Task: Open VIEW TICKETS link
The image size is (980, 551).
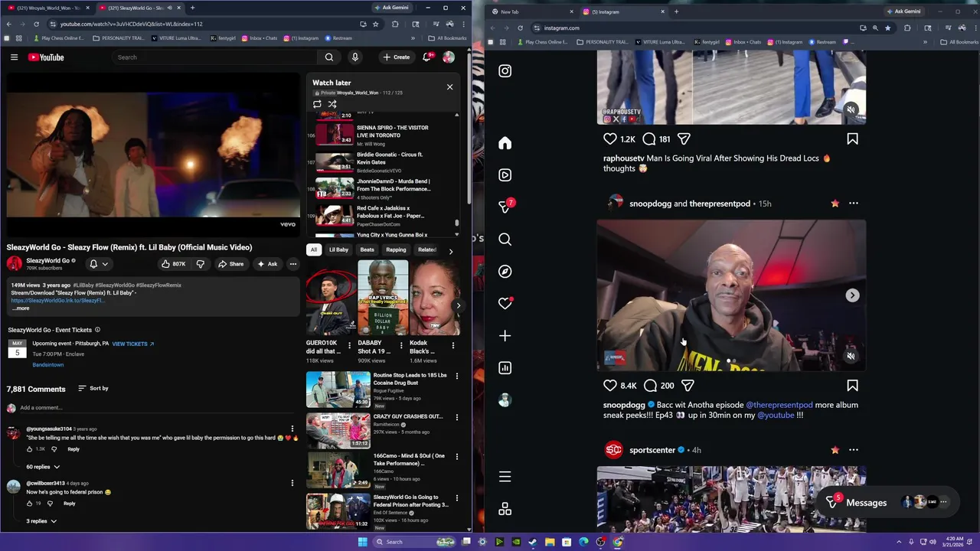Action: click(133, 344)
